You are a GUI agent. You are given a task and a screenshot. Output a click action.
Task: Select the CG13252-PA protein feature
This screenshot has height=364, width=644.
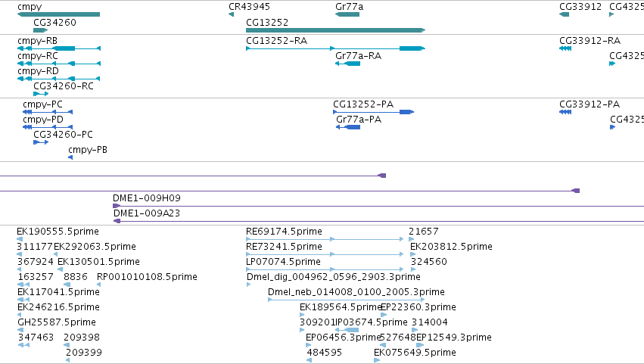(x=373, y=112)
